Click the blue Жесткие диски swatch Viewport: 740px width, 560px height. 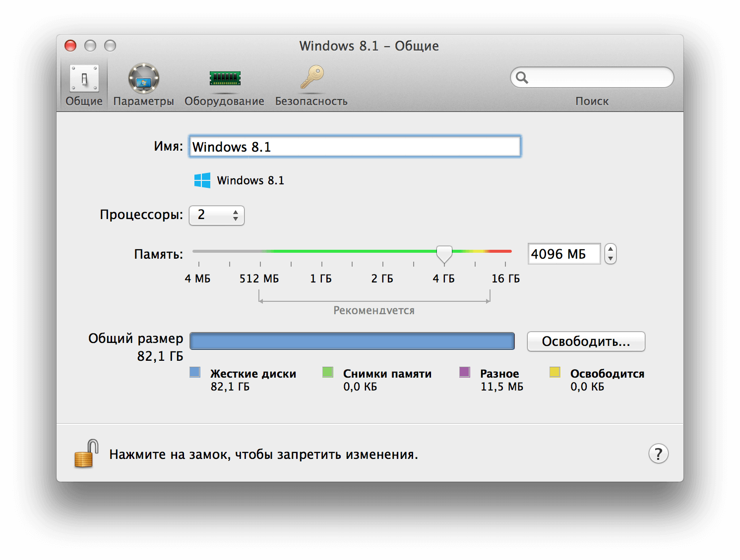tap(195, 372)
